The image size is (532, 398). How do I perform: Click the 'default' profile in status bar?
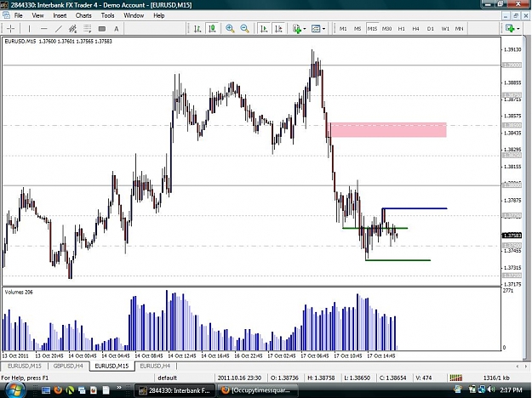point(168,378)
